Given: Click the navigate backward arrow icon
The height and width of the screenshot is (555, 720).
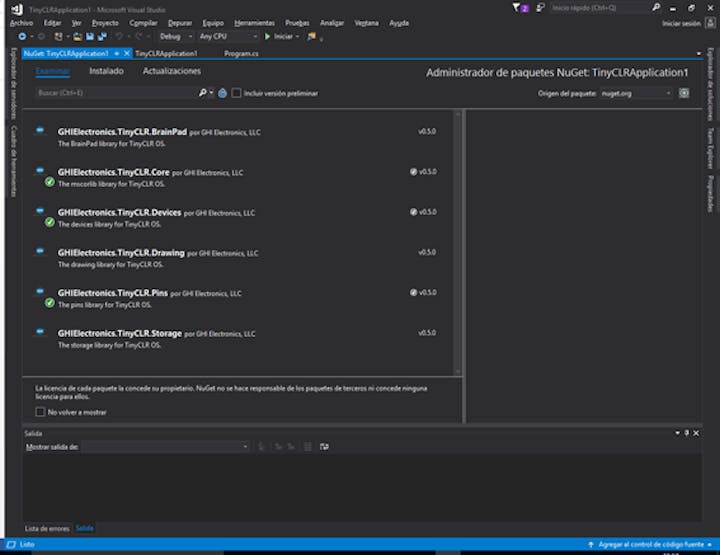Looking at the screenshot, I should 22,36.
